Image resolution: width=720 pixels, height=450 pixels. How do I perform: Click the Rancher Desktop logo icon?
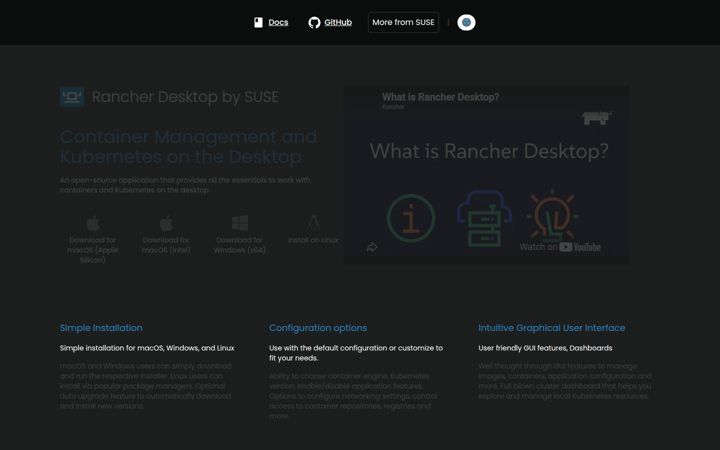[72, 97]
